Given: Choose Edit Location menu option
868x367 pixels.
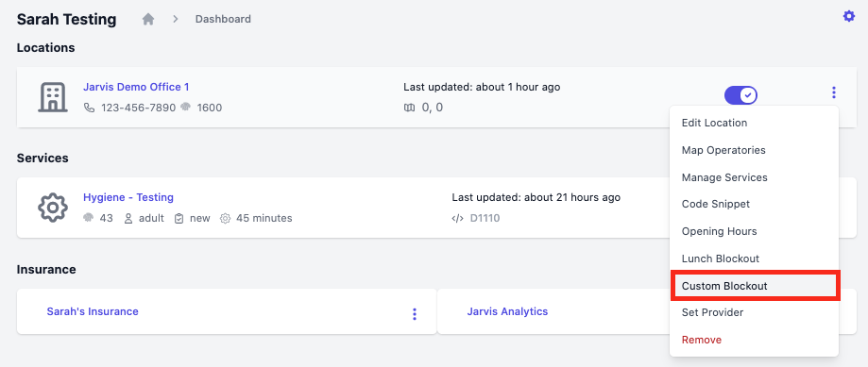Looking at the screenshot, I should tap(714, 123).
